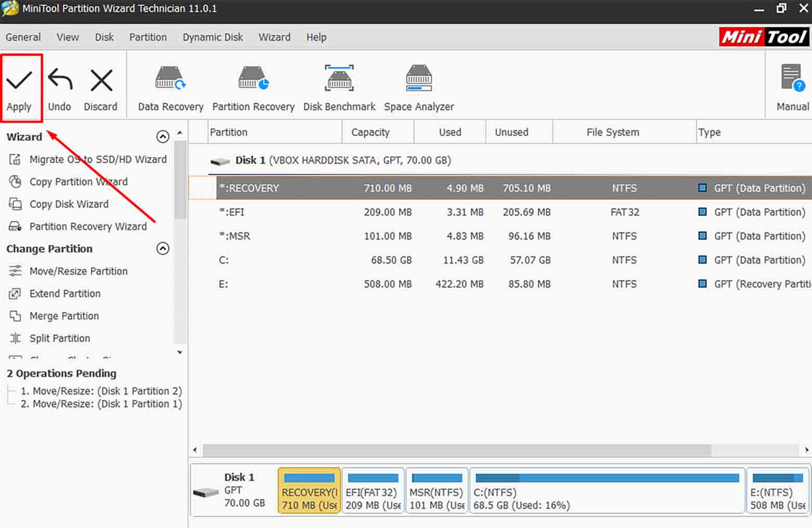812x528 pixels.
Task: Click Disk 1 header row in list
Action: 500,160
